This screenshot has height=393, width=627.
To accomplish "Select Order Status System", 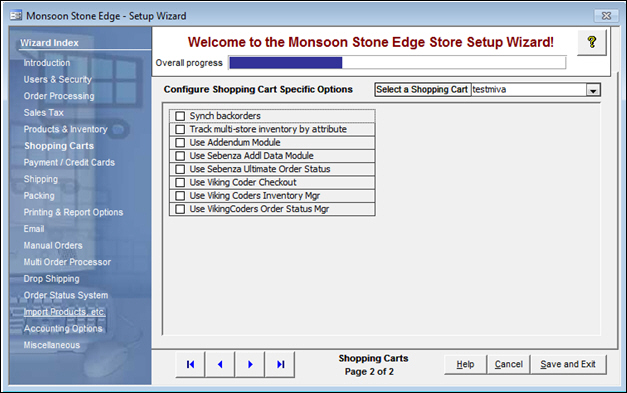I will pos(66,295).
